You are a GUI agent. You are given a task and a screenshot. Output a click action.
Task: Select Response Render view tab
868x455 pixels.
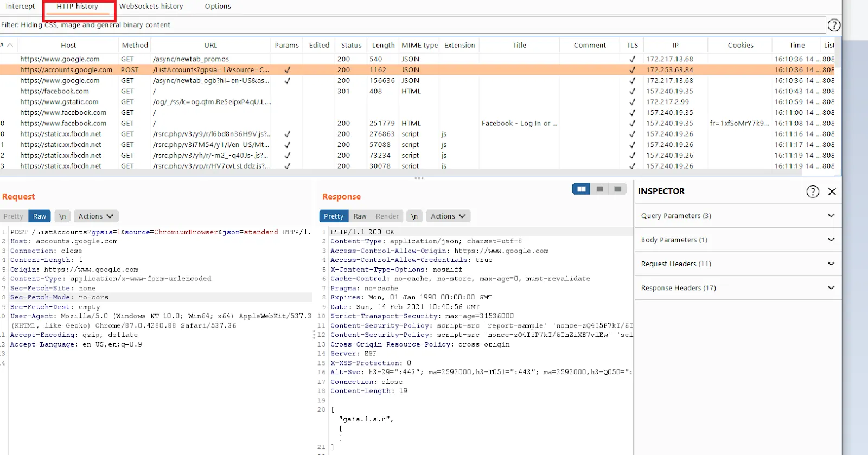click(x=387, y=216)
